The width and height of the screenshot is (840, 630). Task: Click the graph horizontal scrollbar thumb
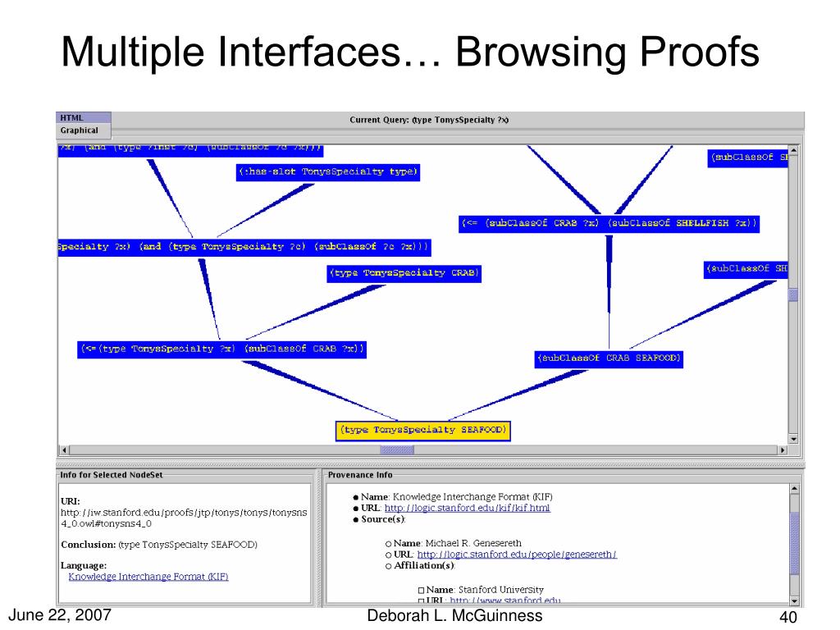click(397, 450)
